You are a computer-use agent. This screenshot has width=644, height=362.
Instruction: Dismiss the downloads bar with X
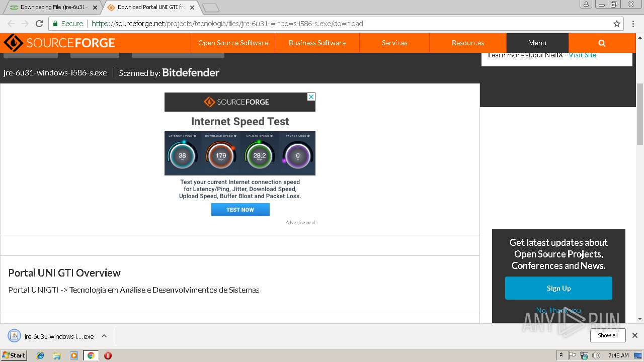tap(635, 335)
